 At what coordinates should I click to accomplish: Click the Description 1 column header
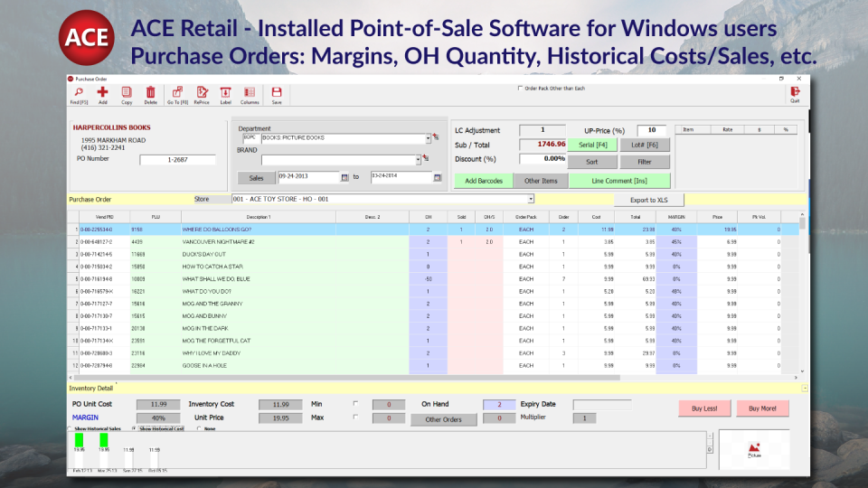pyautogui.click(x=259, y=217)
